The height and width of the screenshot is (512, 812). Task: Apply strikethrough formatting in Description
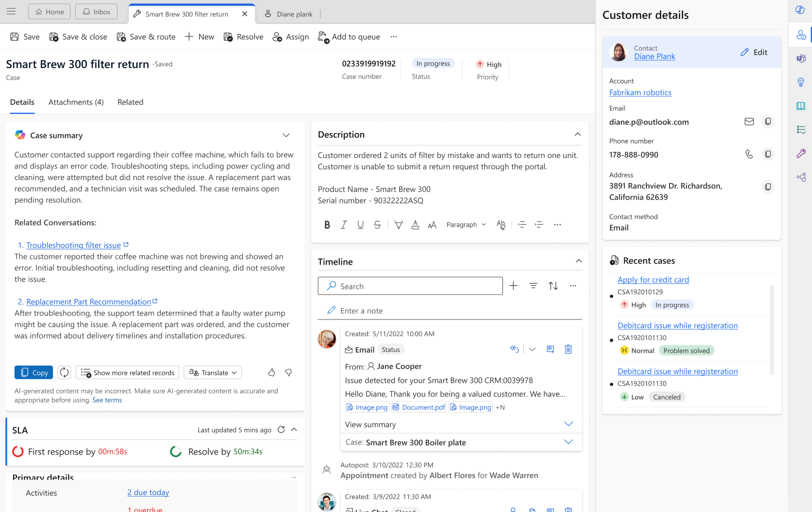(x=377, y=225)
